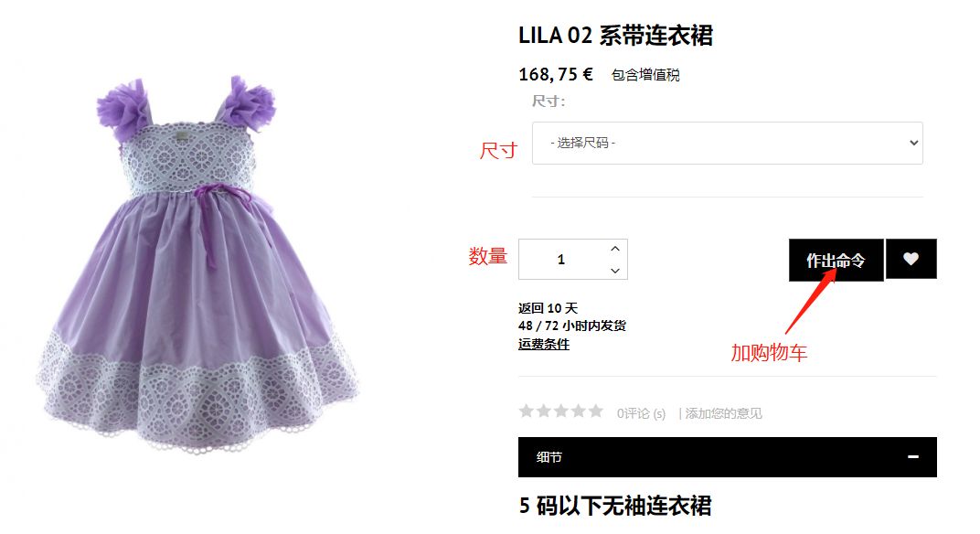Screen dimensions: 980x534
Task: Collapse the 细节 details section
Action: tap(727, 457)
